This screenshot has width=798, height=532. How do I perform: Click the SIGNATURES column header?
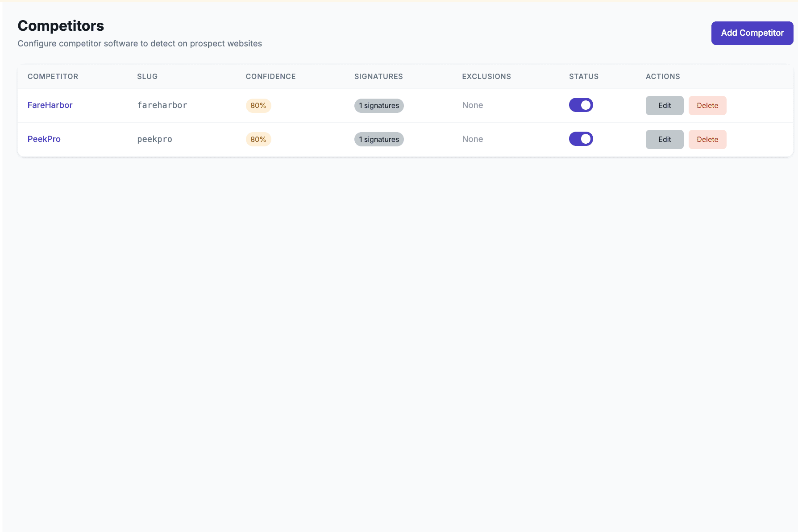tap(378, 76)
